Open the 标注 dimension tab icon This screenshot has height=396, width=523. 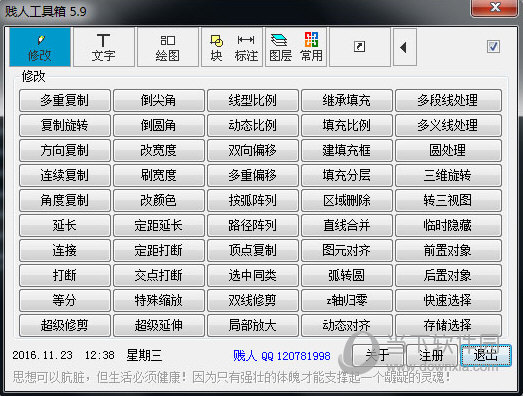[x=246, y=47]
